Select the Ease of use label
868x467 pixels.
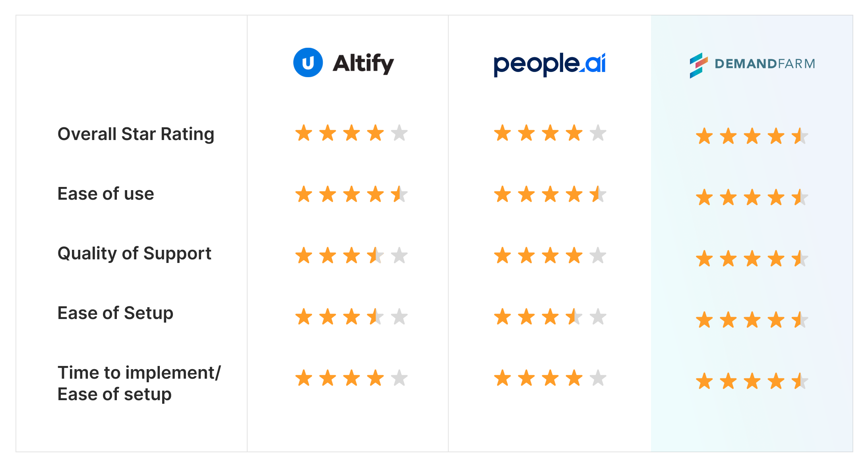pos(106,194)
